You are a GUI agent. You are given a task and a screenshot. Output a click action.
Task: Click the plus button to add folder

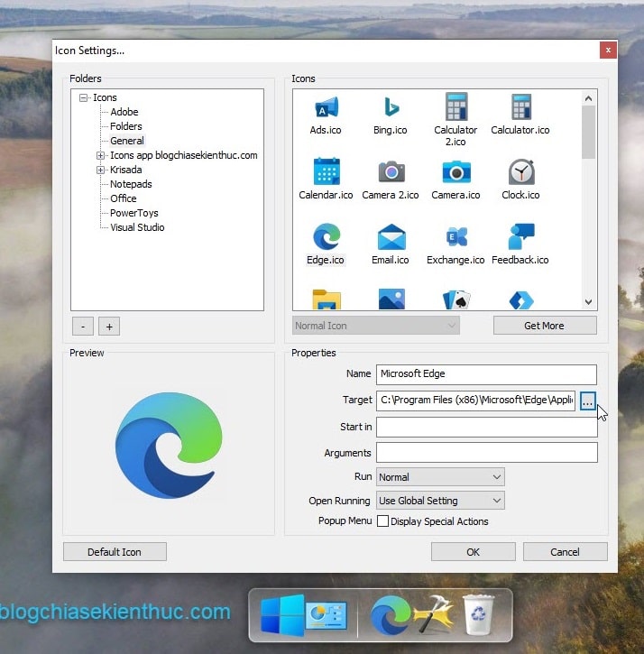109,327
